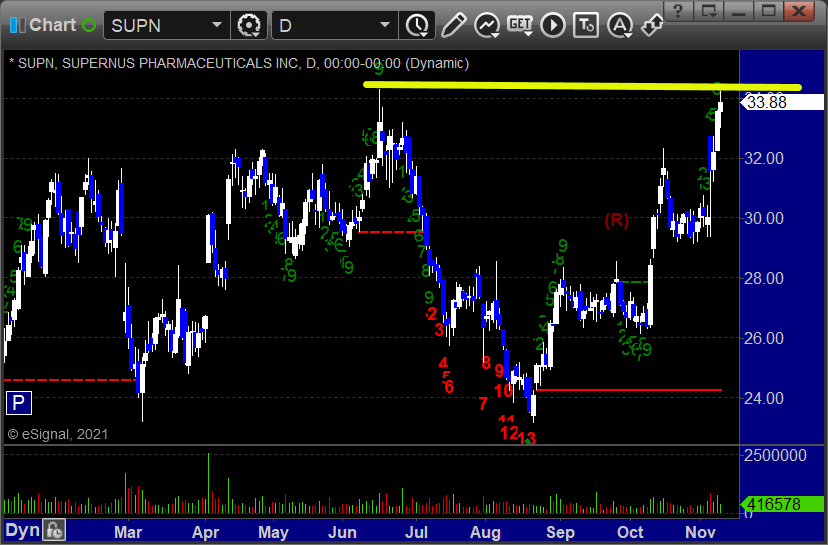Screen dimensions: 828x545
Task: Click the 33.88 current price label
Action: point(782,102)
